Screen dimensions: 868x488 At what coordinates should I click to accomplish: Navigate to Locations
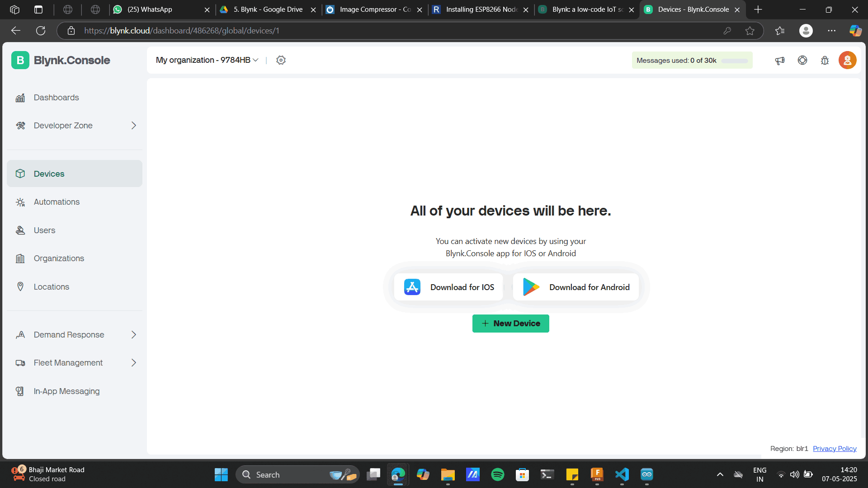pyautogui.click(x=75, y=287)
